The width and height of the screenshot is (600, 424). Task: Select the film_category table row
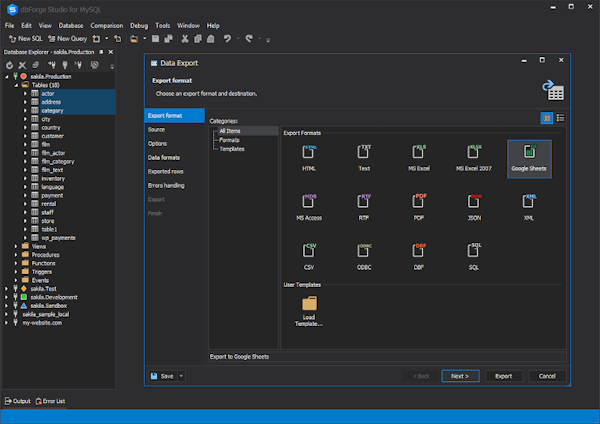point(58,161)
